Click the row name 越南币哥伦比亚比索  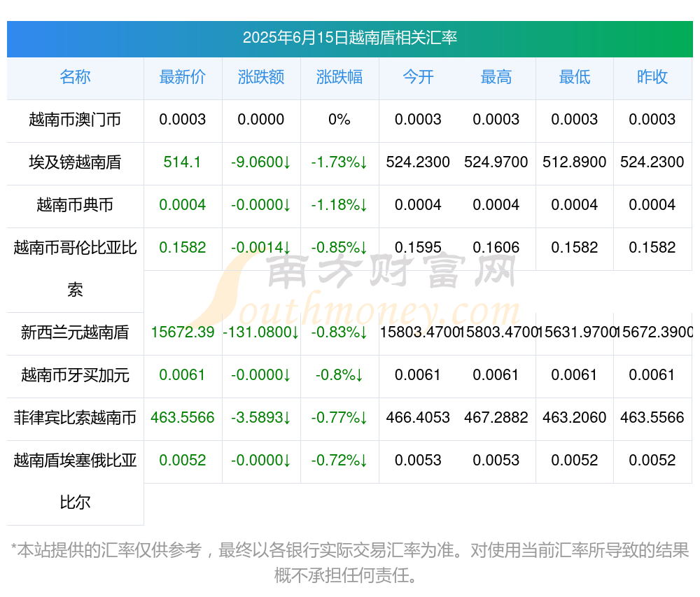point(75,269)
